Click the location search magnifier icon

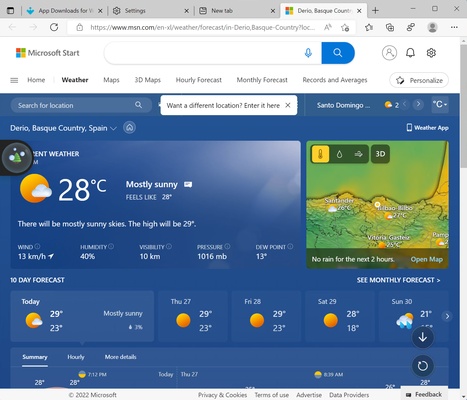138,105
